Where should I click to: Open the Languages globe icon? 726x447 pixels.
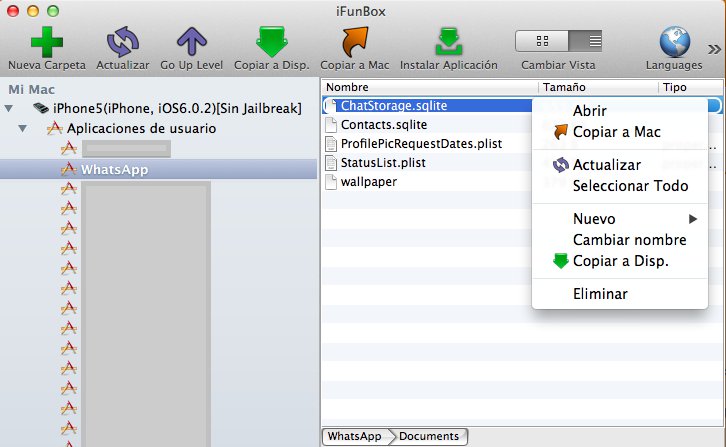pos(675,42)
